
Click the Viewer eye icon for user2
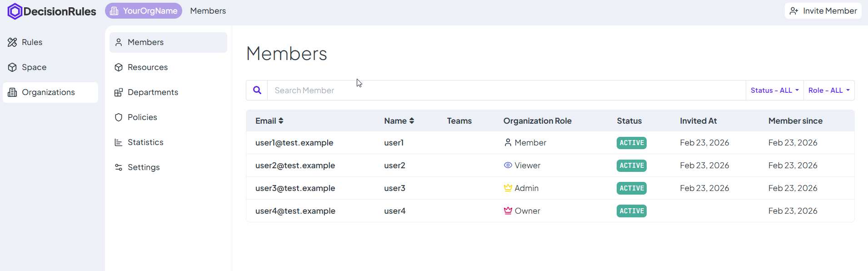pyautogui.click(x=508, y=166)
